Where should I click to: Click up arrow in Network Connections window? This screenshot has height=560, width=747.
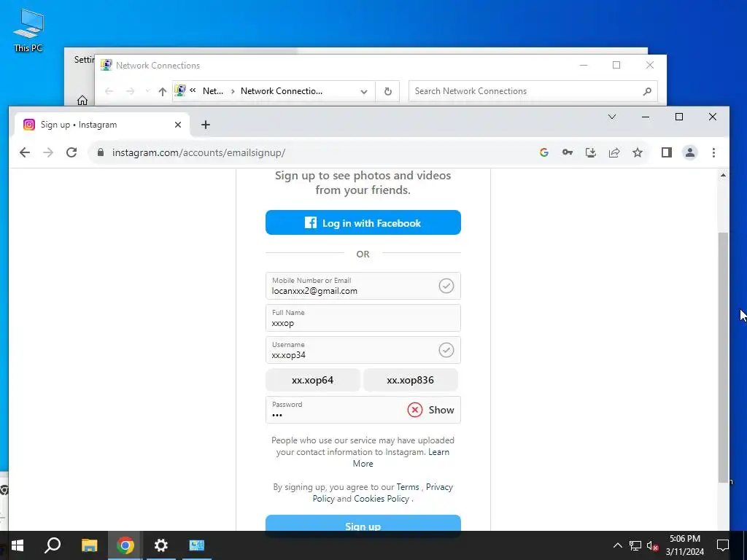163,91
